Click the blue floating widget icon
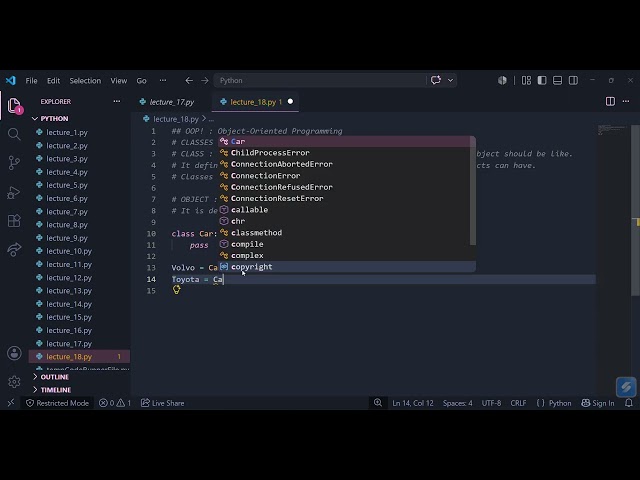 [626, 386]
